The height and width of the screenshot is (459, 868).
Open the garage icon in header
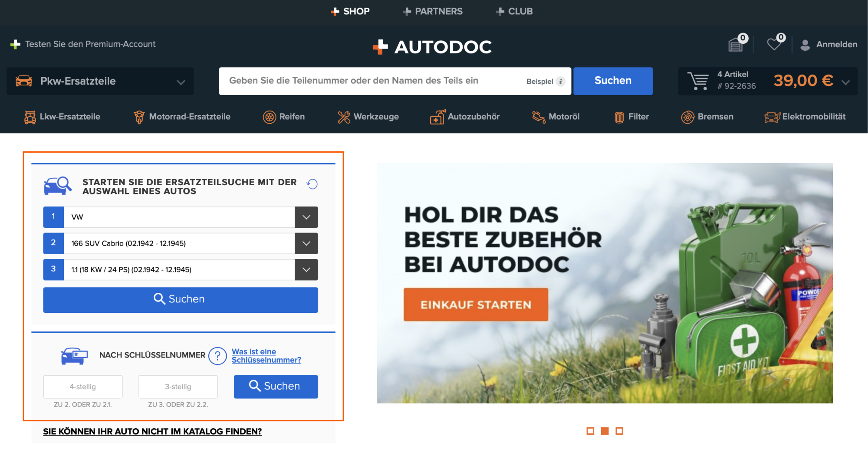(x=736, y=44)
